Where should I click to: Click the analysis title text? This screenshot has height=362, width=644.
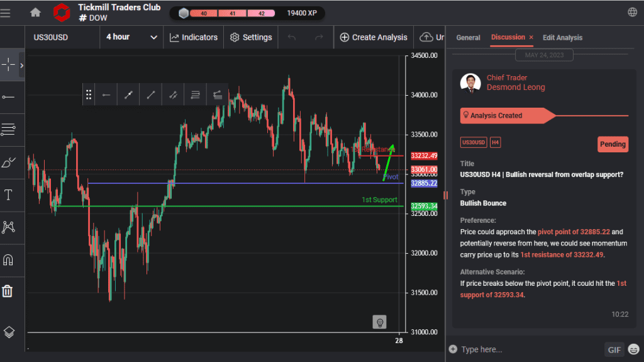(x=541, y=174)
